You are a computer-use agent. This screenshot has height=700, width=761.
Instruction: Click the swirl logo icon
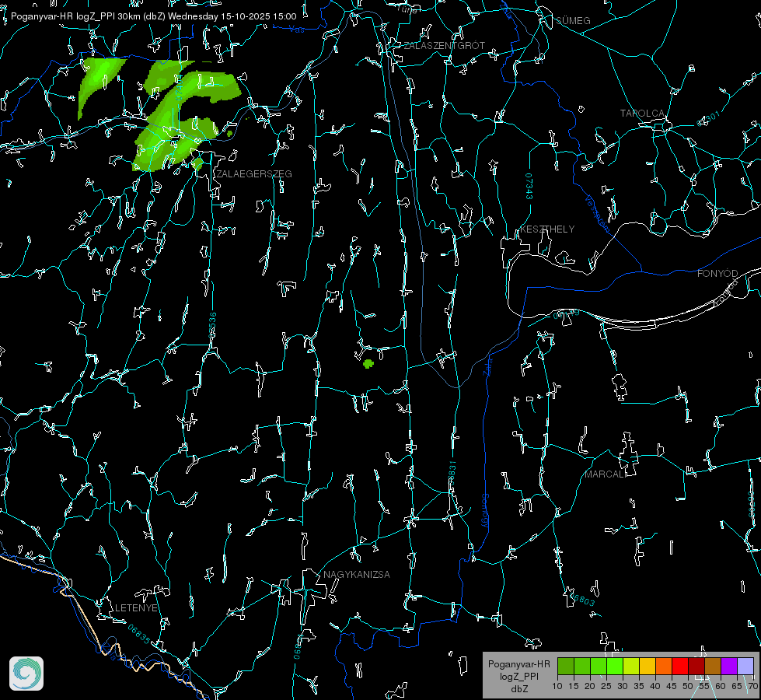pos(26,674)
